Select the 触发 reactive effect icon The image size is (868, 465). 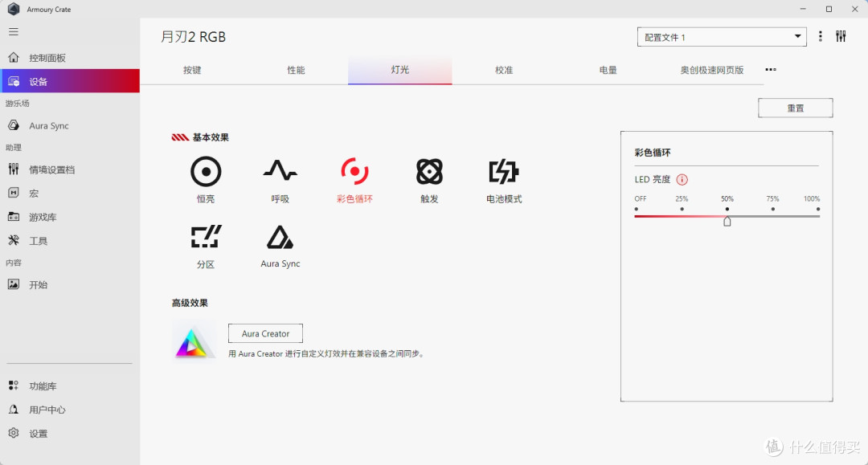(x=429, y=171)
